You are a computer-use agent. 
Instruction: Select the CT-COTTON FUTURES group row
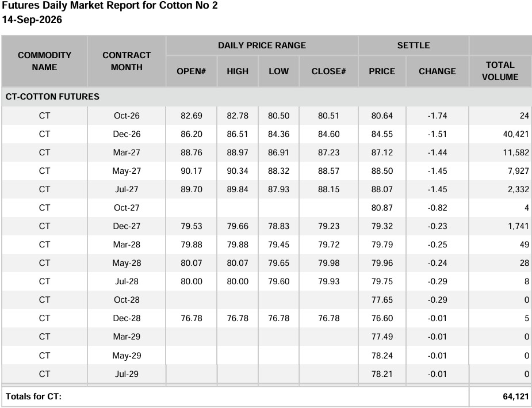click(266, 97)
